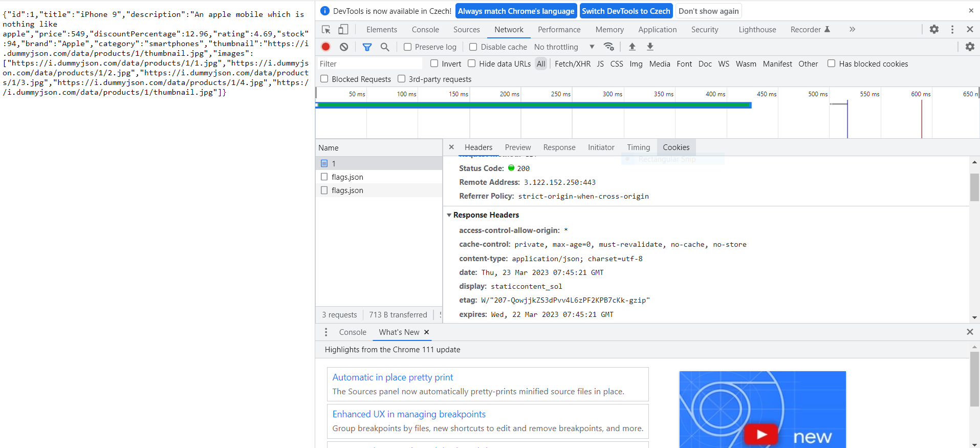Image resolution: width=980 pixels, height=448 pixels.
Task: Close the bottom drawer
Action: [970, 332]
